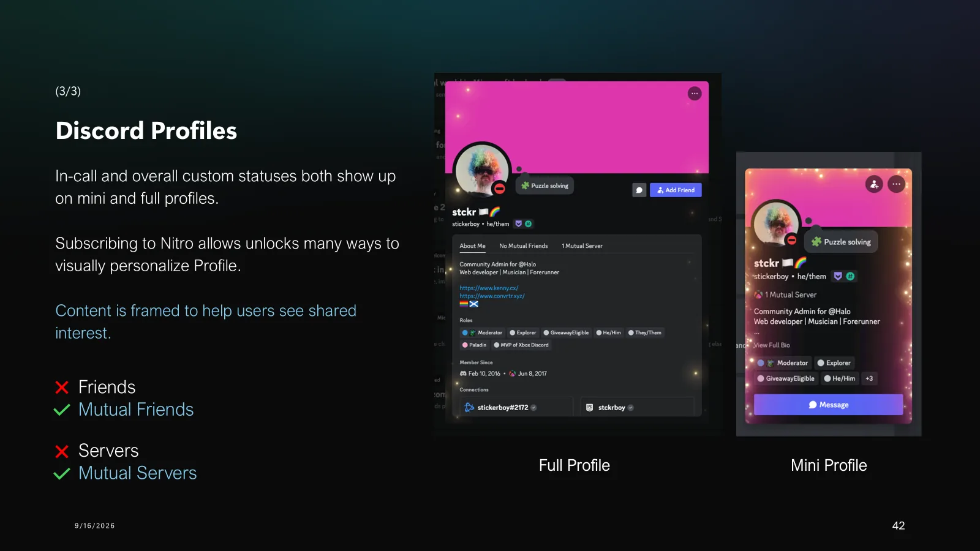Click the server icon beside Jun 8, 2017

(x=512, y=373)
